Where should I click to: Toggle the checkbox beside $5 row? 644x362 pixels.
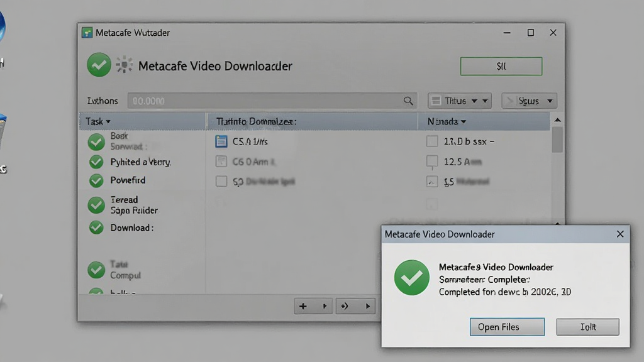431,182
